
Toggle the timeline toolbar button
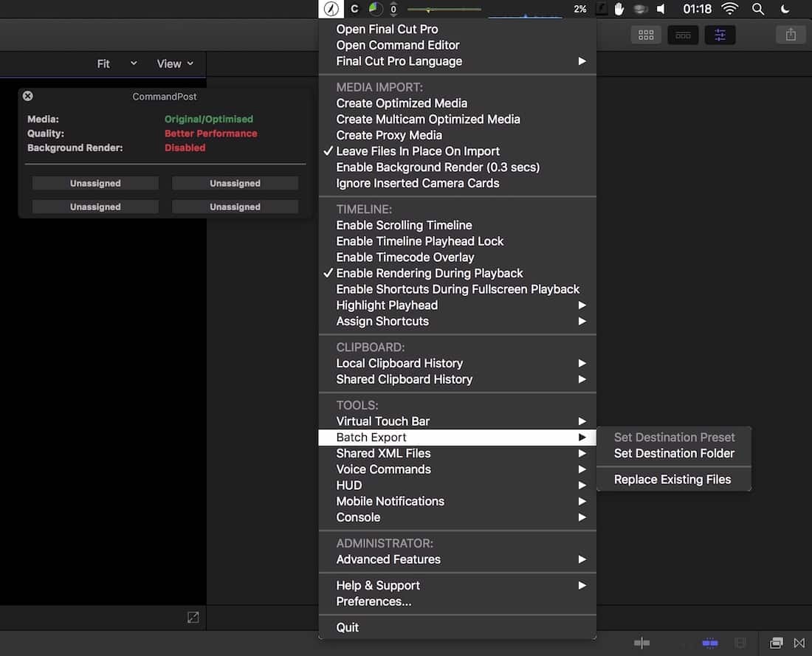tap(683, 35)
